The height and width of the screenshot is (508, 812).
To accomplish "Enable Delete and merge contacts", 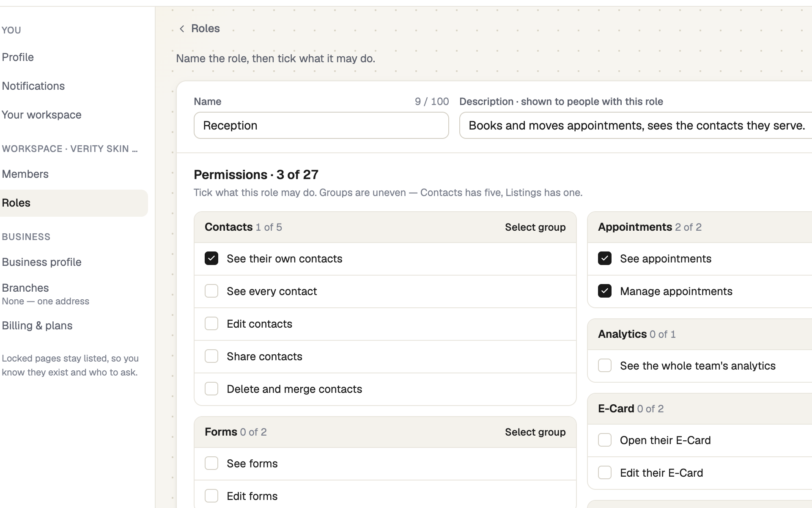I will pyautogui.click(x=211, y=389).
